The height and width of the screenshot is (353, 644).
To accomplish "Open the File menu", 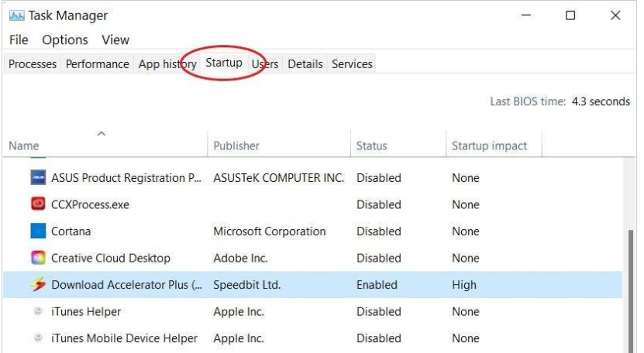I will (x=19, y=39).
